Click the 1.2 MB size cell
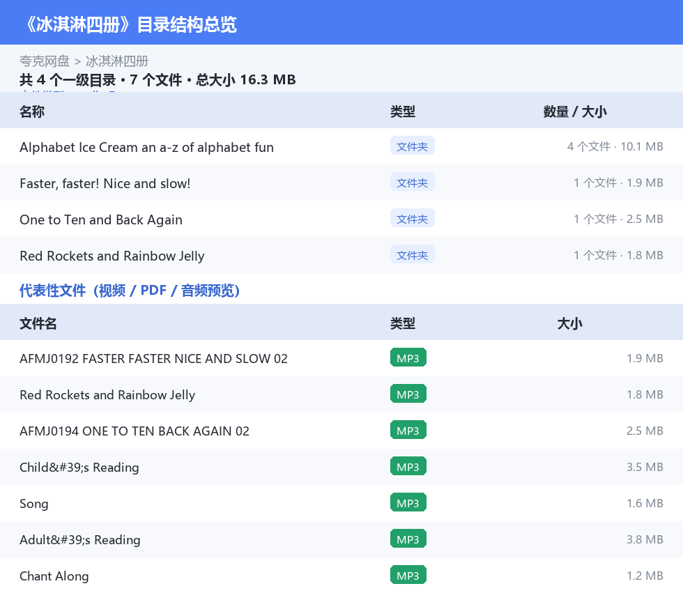The width and height of the screenshot is (683, 616). click(x=645, y=575)
